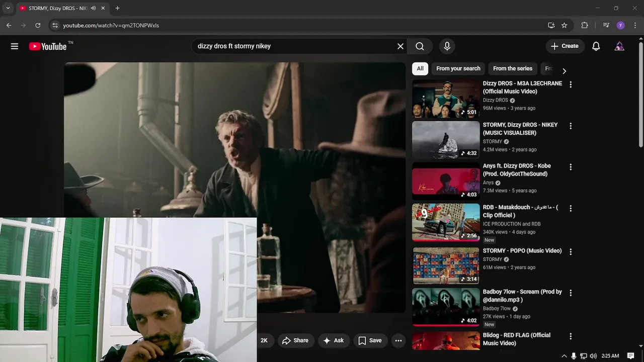The image size is (644, 362).
Task: Open the NIKEY Music Visualiser thumbnail
Action: click(446, 140)
